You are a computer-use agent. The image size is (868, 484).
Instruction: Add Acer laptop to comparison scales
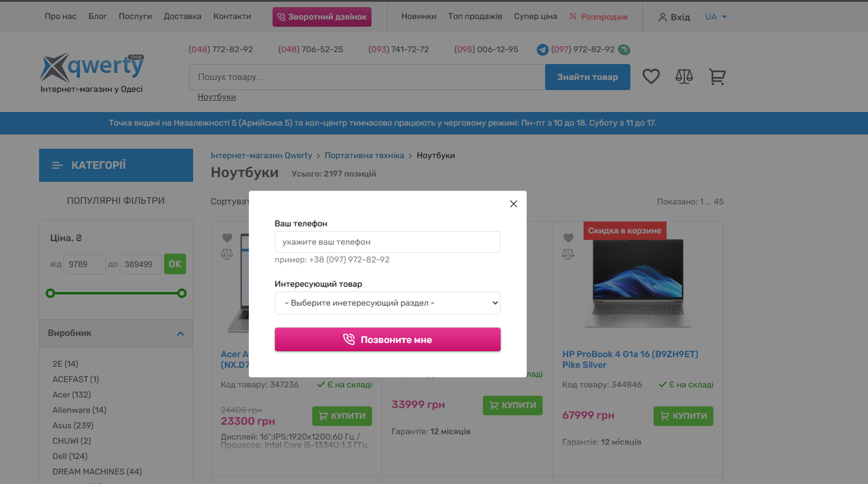tap(227, 254)
